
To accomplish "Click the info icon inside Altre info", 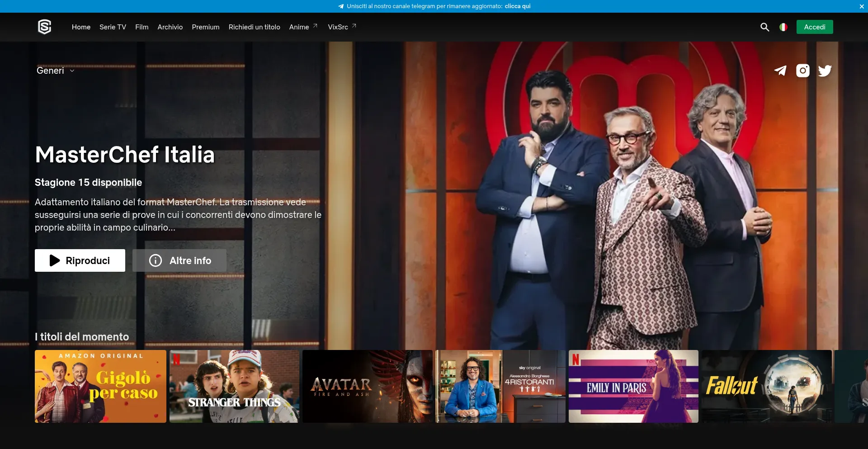I will point(155,260).
